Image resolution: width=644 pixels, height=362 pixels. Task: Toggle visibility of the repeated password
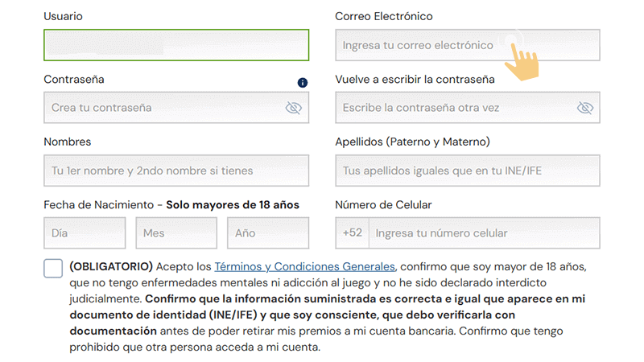[584, 108]
